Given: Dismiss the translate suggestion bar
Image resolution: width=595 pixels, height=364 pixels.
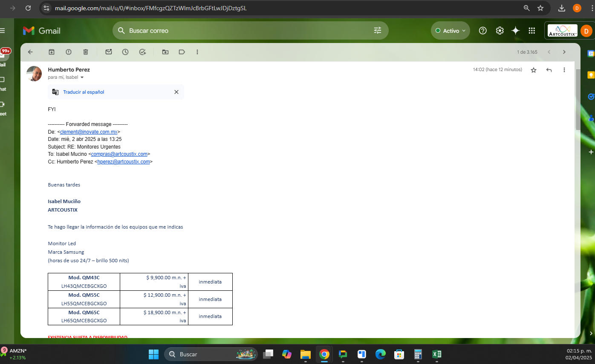Looking at the screenshot, I should coord(176,92).
